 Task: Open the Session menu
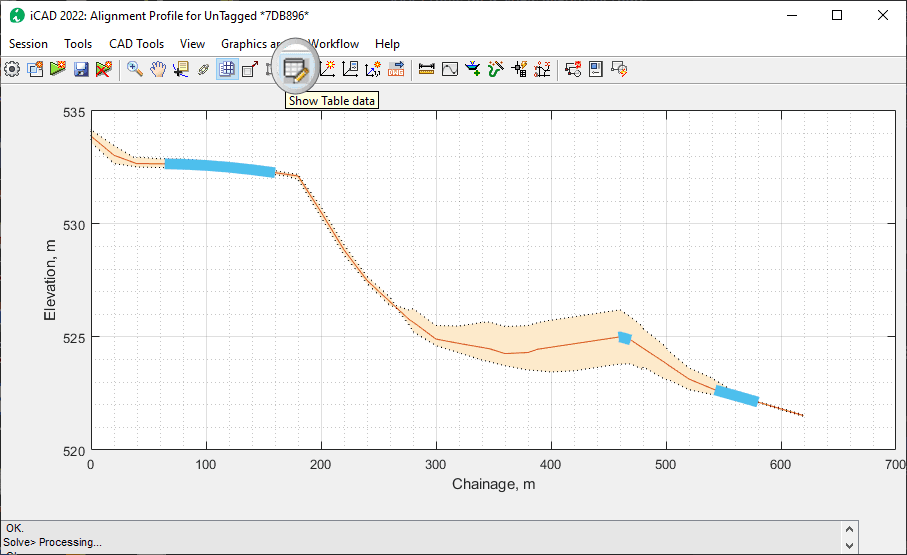[28, 44]
